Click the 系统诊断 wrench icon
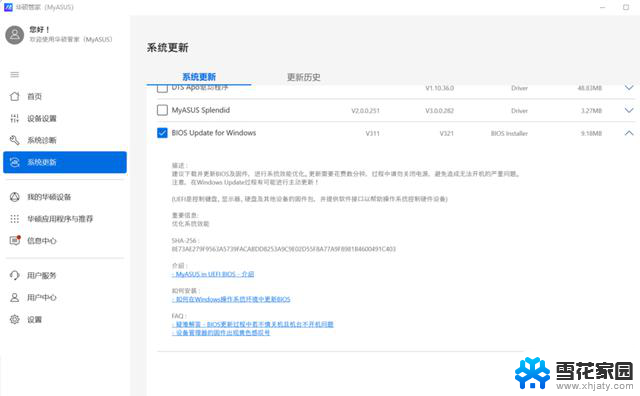This screenshot has width=640, height=396. (15, 140)
